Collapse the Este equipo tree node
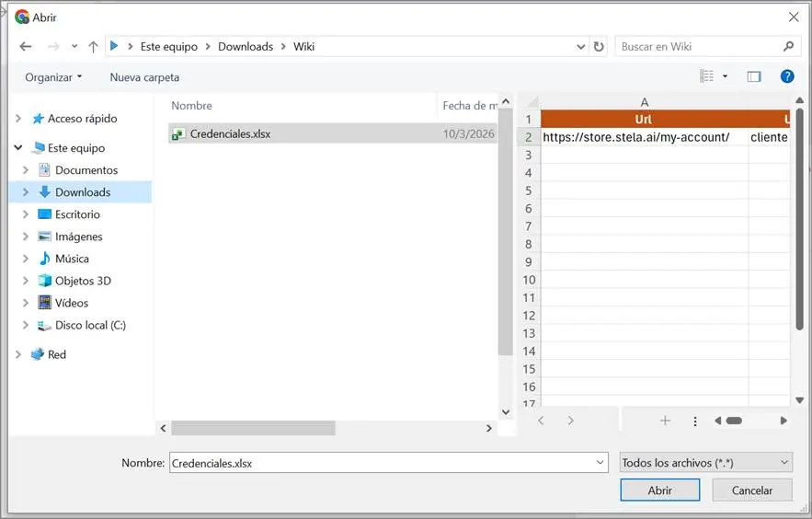Screen dimensions: 812x519 click(19, 148)
